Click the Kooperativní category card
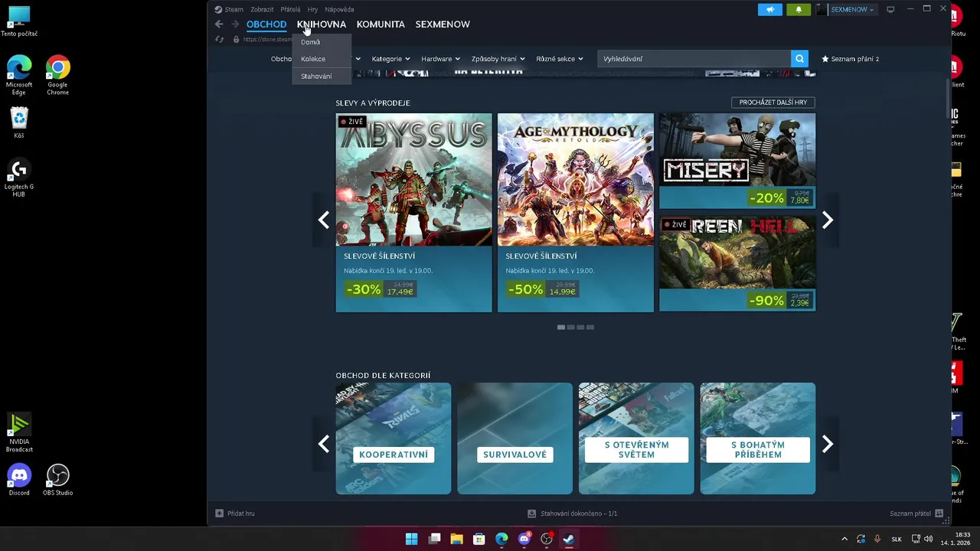This screenshot has height=551, width=980. 394,439
